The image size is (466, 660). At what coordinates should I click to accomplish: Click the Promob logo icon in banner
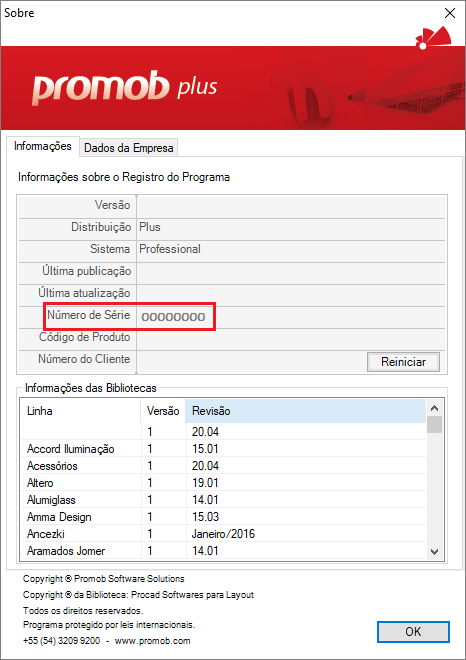[433, 38]
